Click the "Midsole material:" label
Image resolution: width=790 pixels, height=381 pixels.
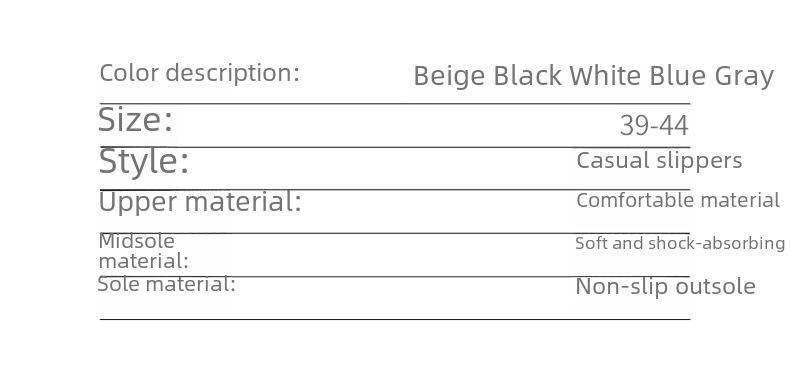click(x=144, y=251)
